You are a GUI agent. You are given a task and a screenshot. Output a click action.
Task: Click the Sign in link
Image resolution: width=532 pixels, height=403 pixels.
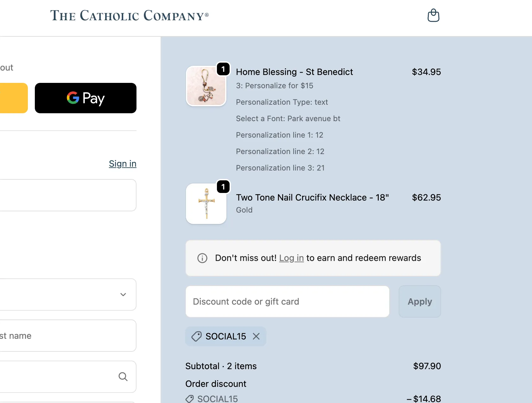[x=123, y=164]
